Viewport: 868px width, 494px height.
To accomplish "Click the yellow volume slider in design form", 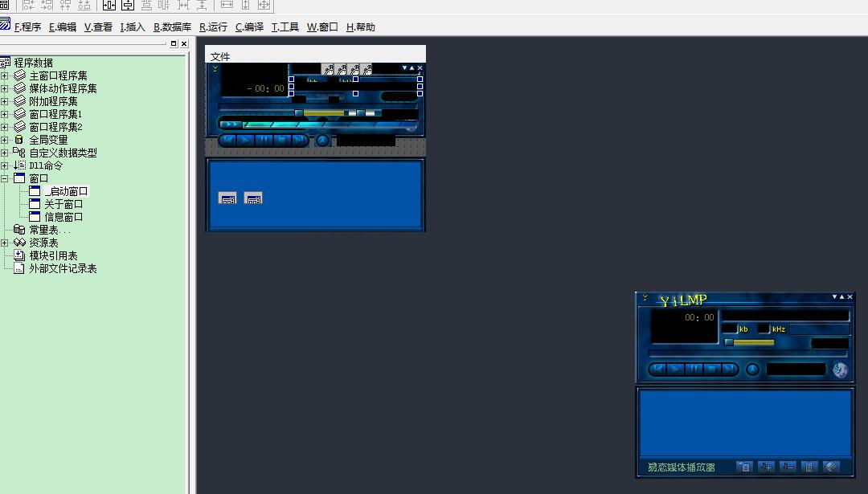I will [x=321, y=112].
